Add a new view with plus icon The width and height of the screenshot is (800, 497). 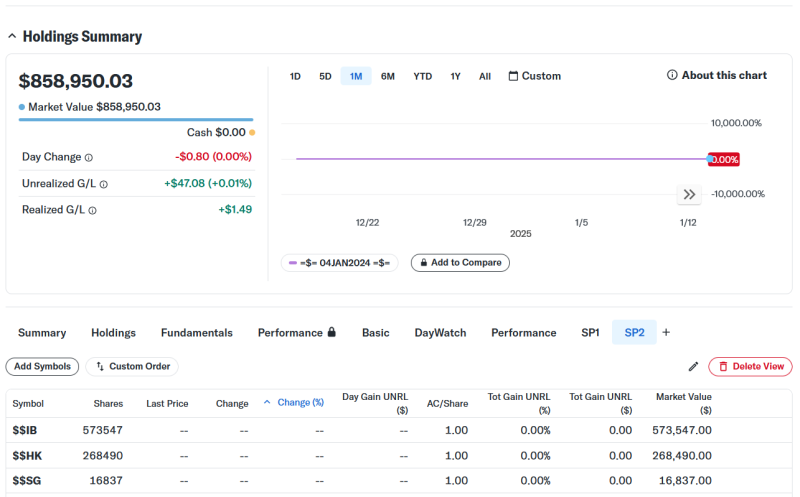(666, 333)
